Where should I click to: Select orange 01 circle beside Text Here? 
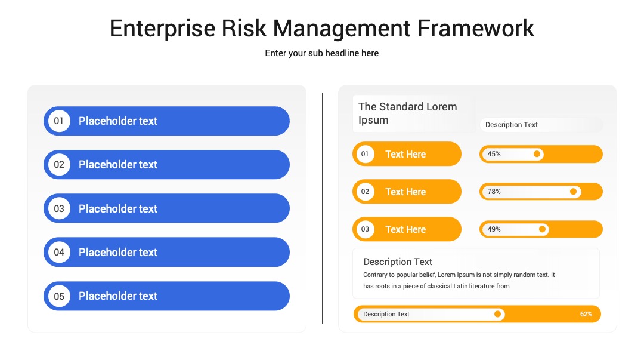pyautogui.click(x=365, y=154)
